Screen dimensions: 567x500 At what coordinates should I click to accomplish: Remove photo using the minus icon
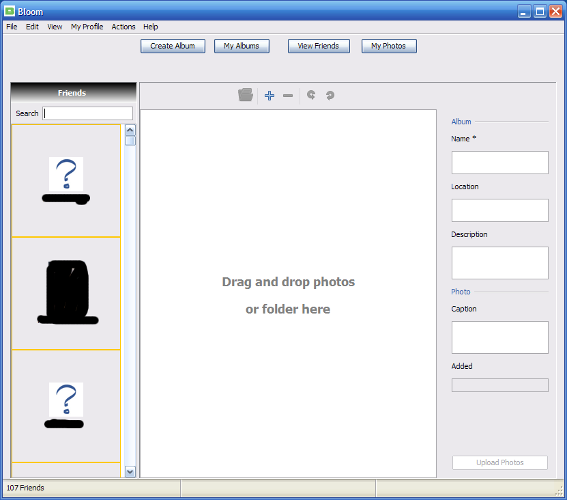[x=288, y=95]
